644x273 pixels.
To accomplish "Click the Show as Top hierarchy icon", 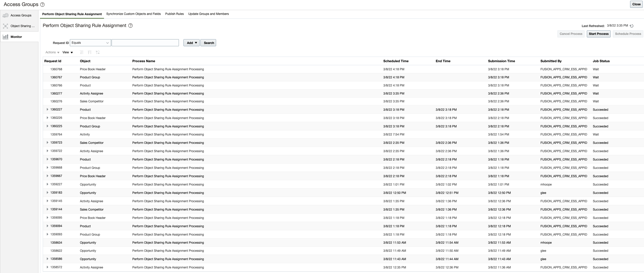I will [x=98, y=52].
